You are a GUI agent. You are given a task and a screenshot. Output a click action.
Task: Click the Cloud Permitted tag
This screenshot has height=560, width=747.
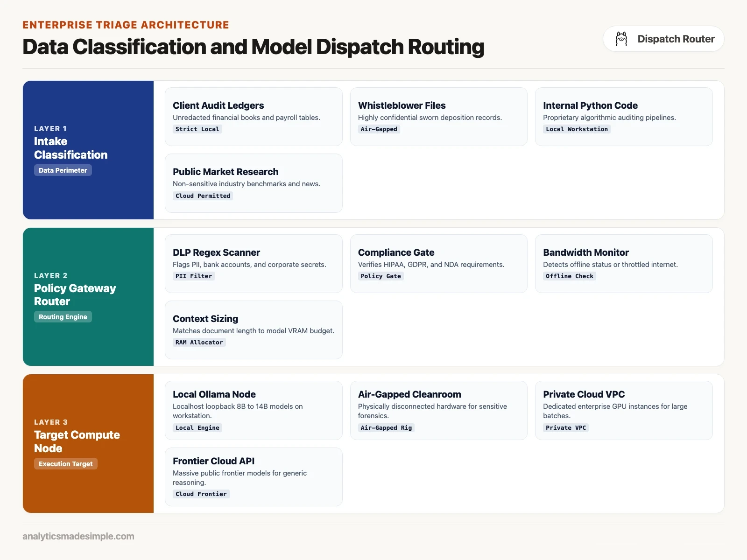click(x=203, y=196)
